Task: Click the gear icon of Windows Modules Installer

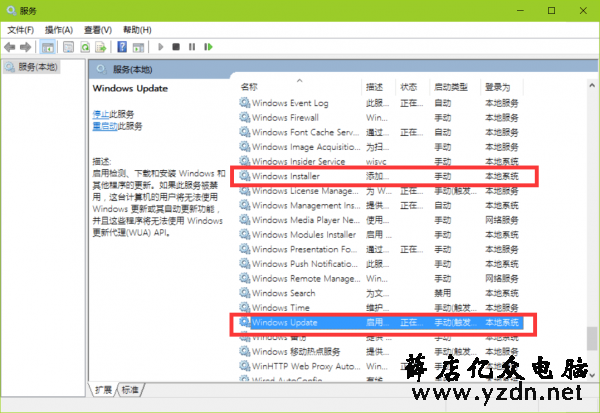Action: pos(245,234)
